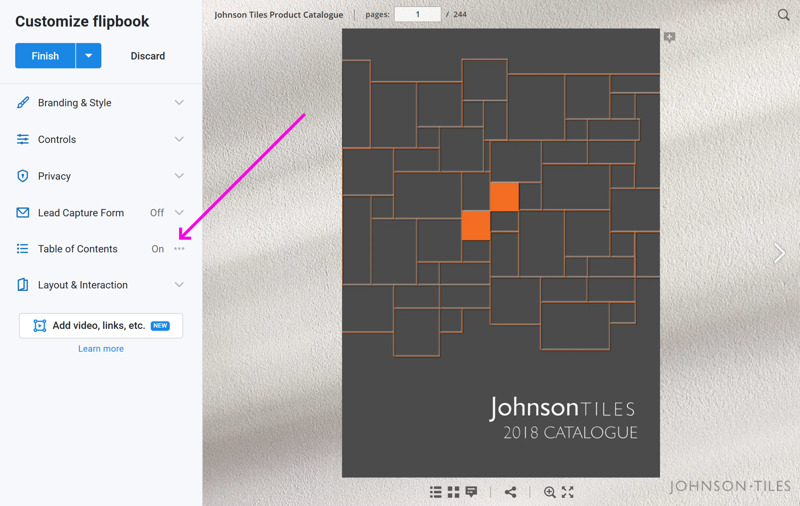Viewport: 800px width, 506px height.
Task: Click the Johnson Tiles catalogue cover page
Action: pyautogui.click(x=501, y=253)
